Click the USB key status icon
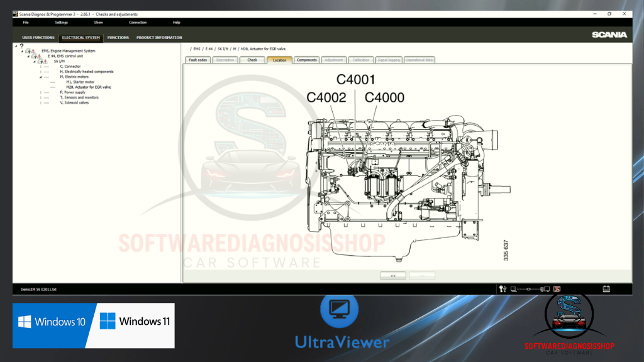 tap(502, 289)
